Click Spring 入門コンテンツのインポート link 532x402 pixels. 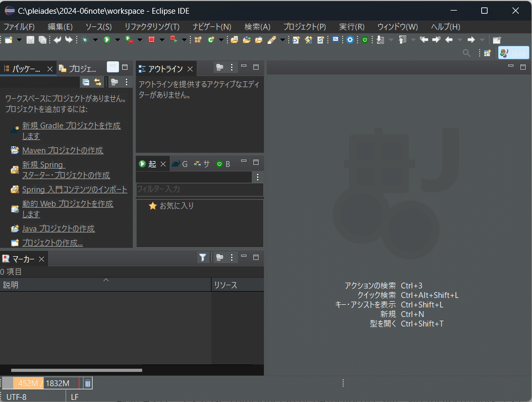(x=75, y=190)
